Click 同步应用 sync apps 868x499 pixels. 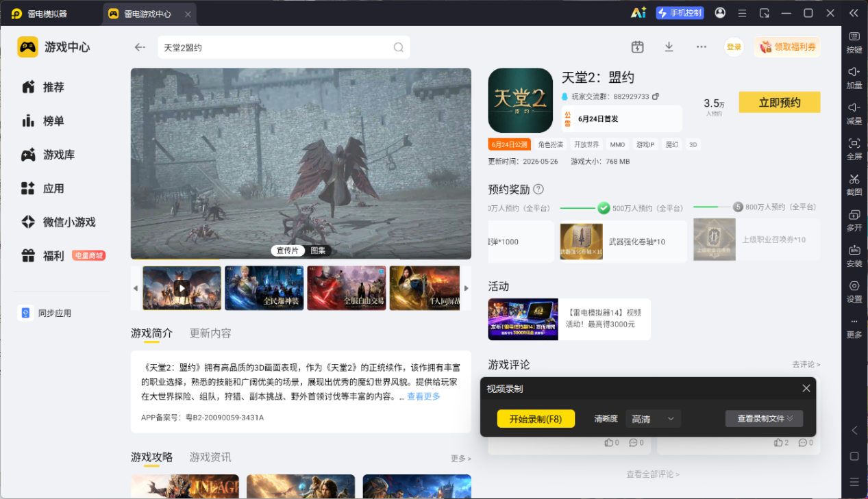pos(45,313)
